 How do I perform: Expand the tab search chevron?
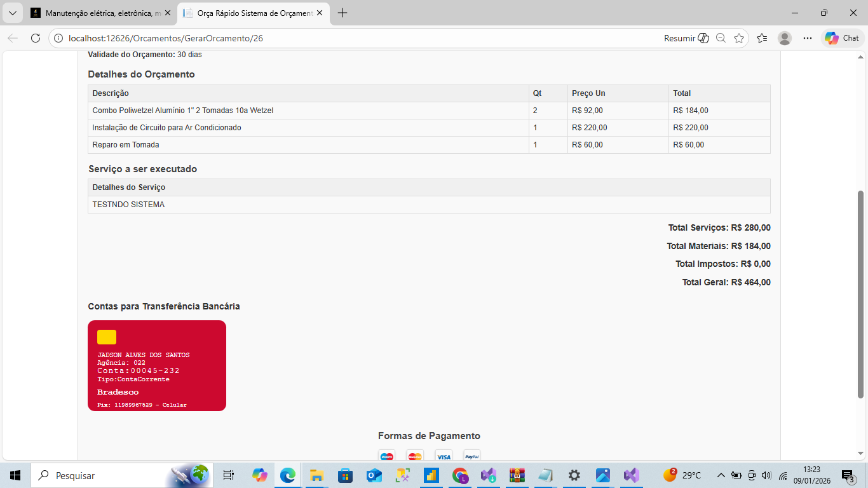[12, 13]
